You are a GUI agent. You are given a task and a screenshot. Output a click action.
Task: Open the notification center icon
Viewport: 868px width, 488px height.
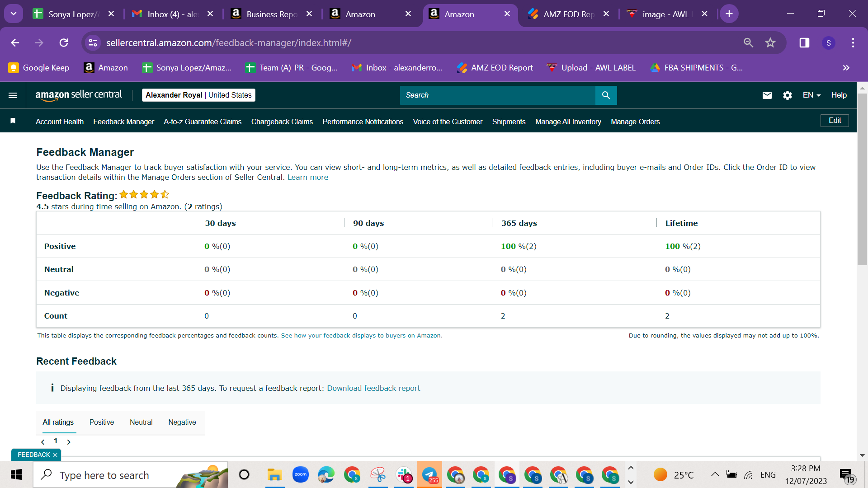pos(846,475)
